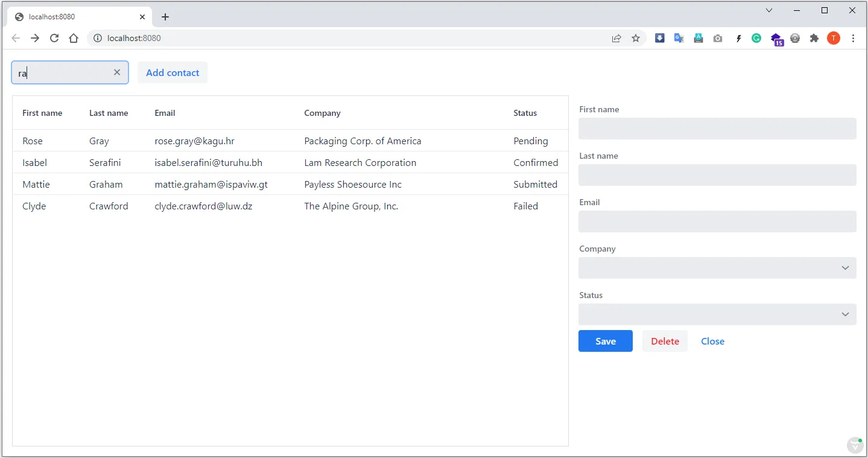Open the gear-shaped extension icon
This screenshot has height=458, width=868.
coord(795,38)
